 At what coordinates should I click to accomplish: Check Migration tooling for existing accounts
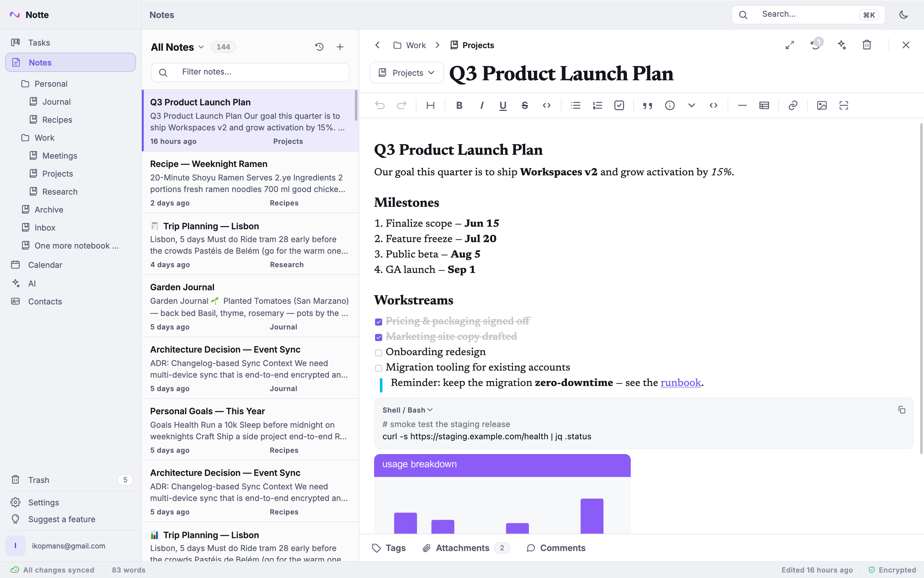(378, 368)
